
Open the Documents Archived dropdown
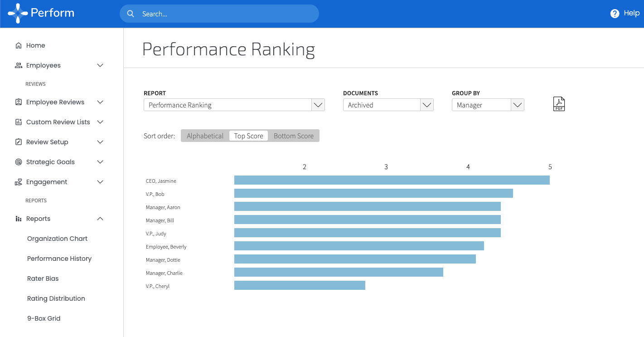coord(388,105)
